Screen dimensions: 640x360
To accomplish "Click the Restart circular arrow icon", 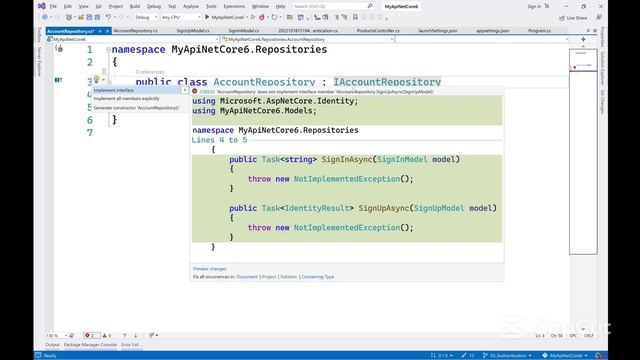I will pos(274,17).
